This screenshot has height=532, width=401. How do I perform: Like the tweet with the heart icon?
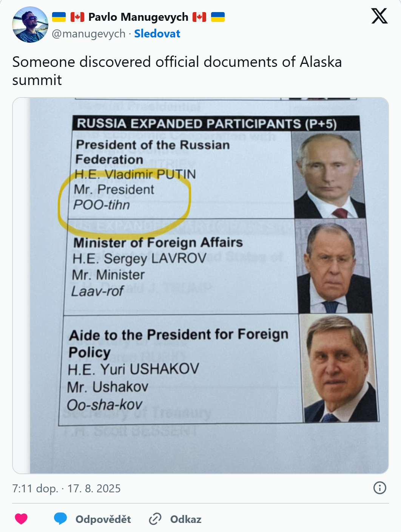[21, 519]
